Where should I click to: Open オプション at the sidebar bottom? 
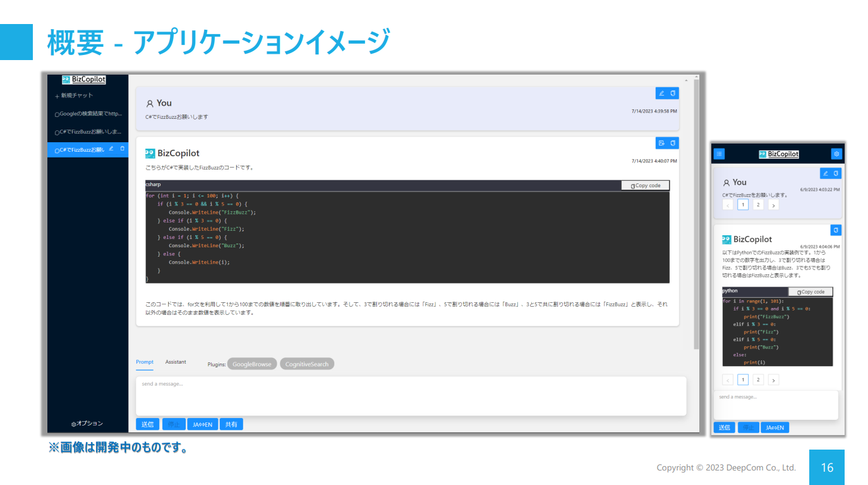(87, 424)
